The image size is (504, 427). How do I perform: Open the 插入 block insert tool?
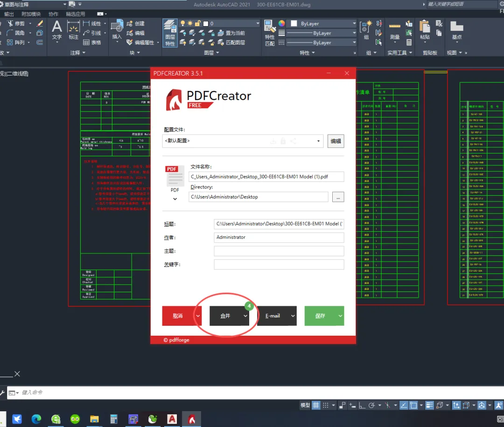tap(117, 30)
